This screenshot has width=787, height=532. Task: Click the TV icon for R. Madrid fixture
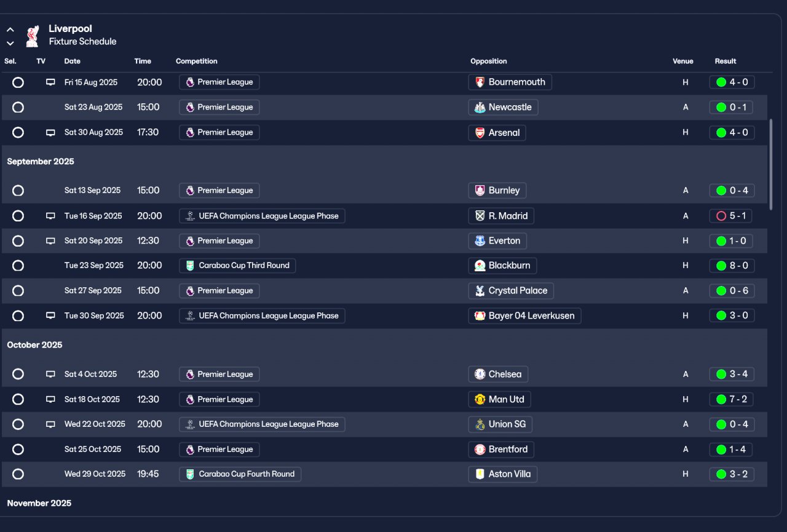point(51,216)
